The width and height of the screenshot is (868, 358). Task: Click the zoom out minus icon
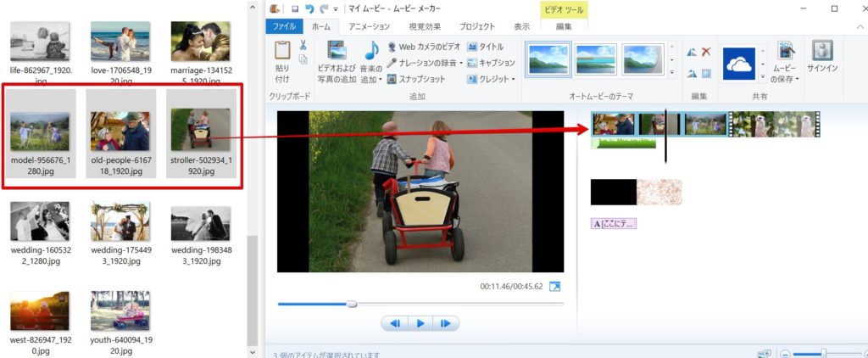786,354
